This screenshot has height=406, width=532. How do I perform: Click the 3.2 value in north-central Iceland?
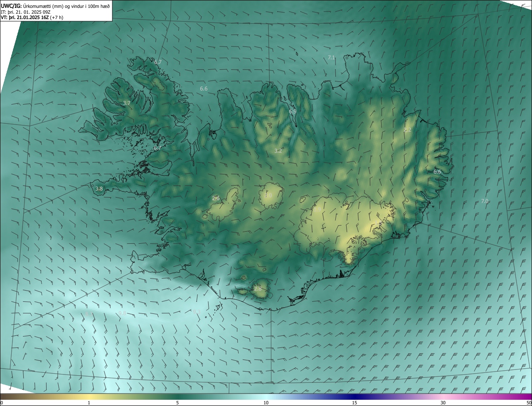[x=278, y=151]
